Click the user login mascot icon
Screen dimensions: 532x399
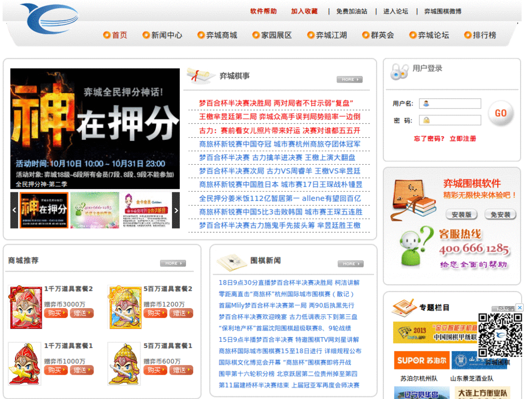point(400,72)
